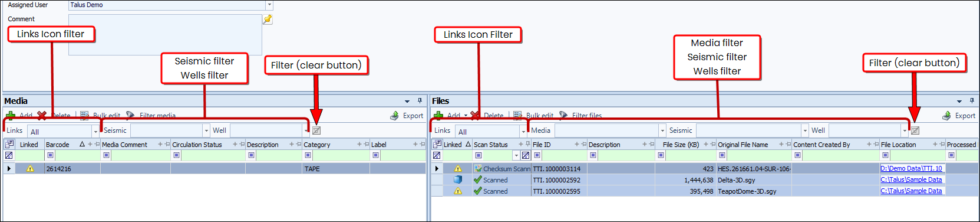The height and width of the screenshot is (222, 980).
Task: Click the filter row clear icon in Media grid
Action: click(x=9, y=155)
